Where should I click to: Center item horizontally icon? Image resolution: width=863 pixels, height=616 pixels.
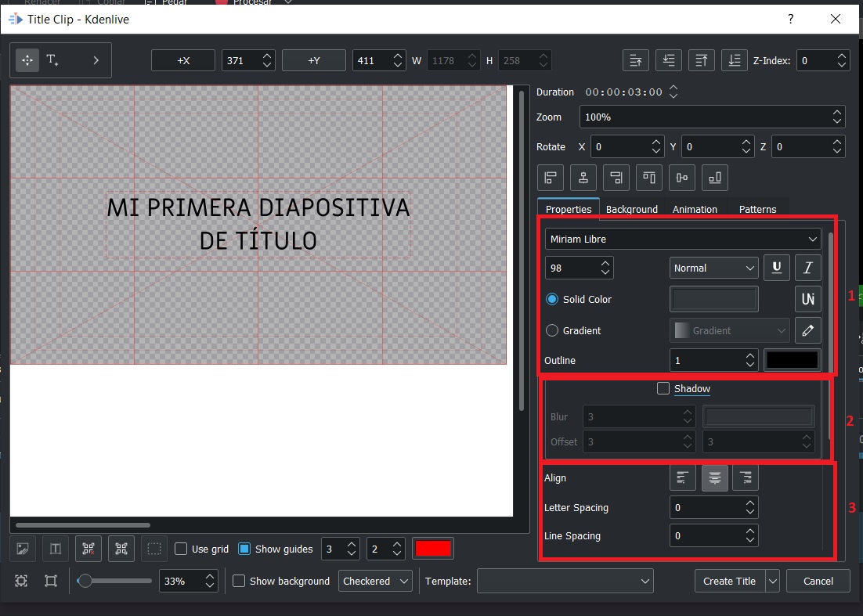(x=583, y=178)
